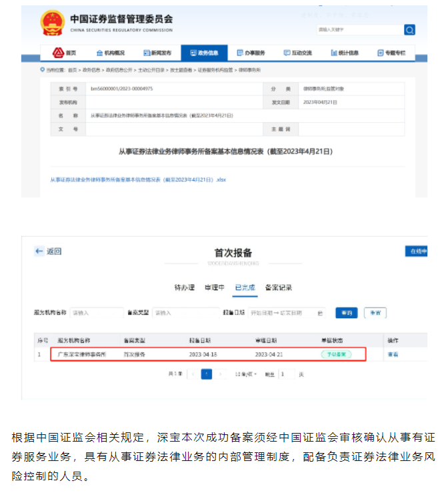
Task: Click the calendar icon in date field
Action: pos(320,313)
